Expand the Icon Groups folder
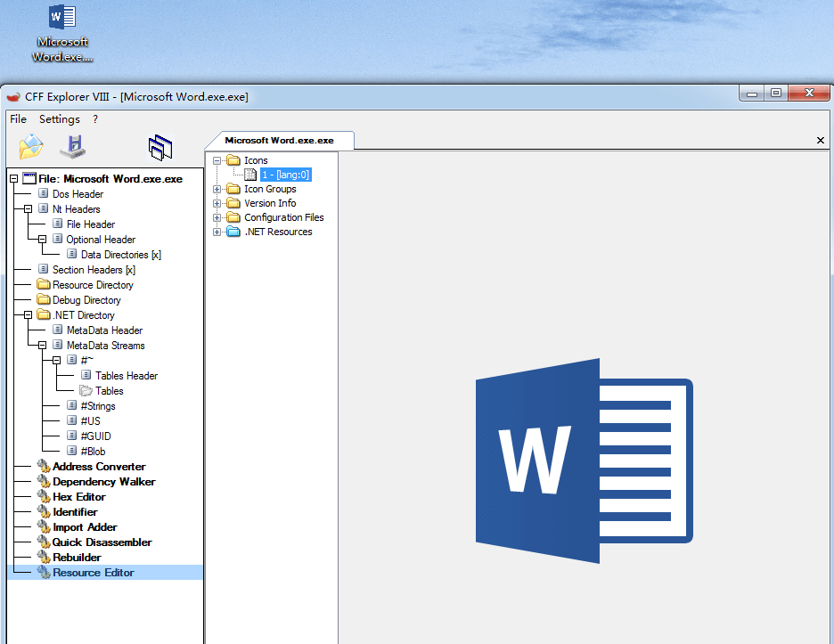This screenshot has height=644, width=834. [x=217, y=190]
